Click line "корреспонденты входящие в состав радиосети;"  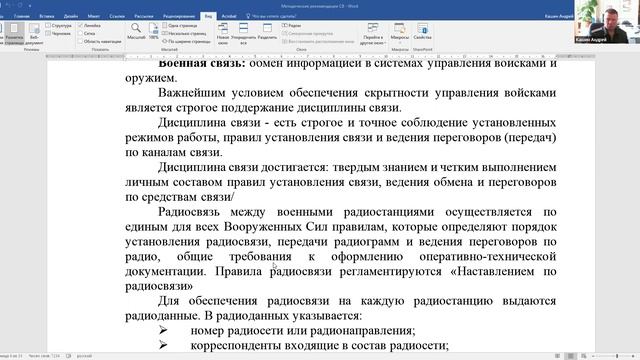320,346
